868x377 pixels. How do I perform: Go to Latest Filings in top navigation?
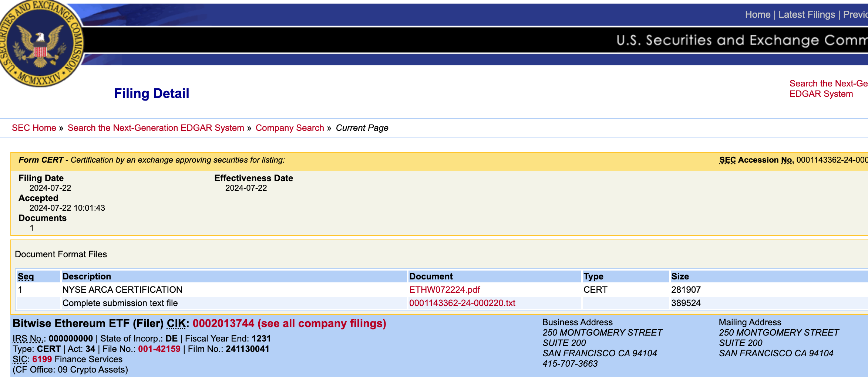807,14
